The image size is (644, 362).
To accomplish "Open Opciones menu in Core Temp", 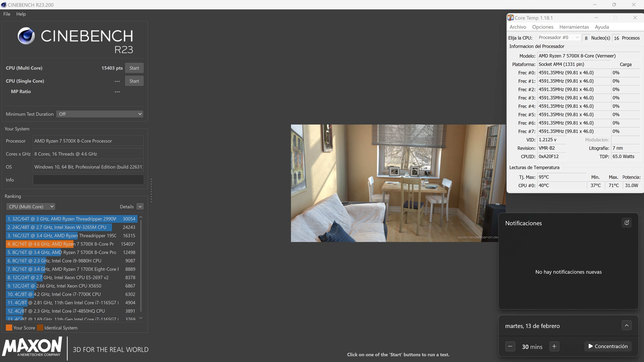I will [x=543, y=27].
